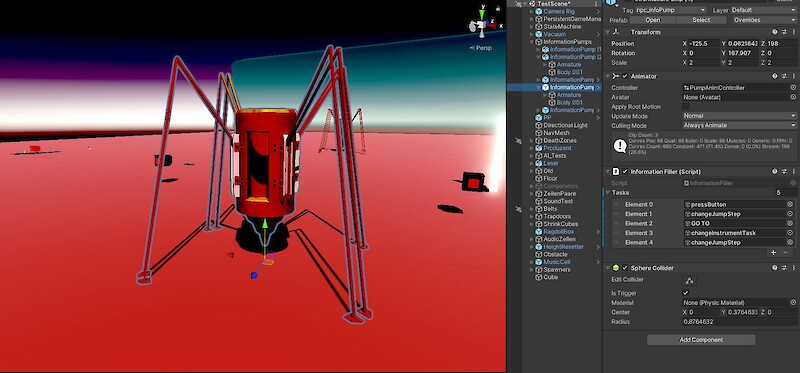The image size is (800, 373).
Task: Open object picker for Avatar field
Action: (x=793, y=97)
